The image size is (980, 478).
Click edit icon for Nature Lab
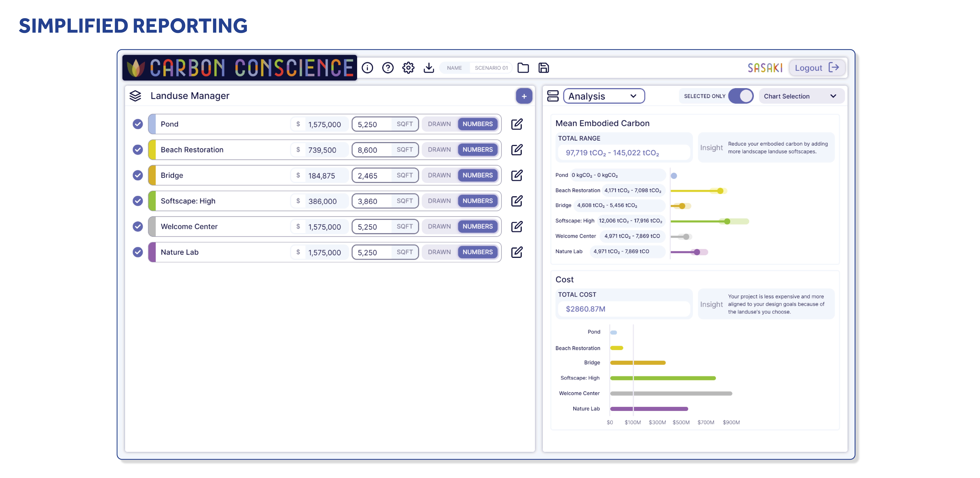tap(517, 252)
